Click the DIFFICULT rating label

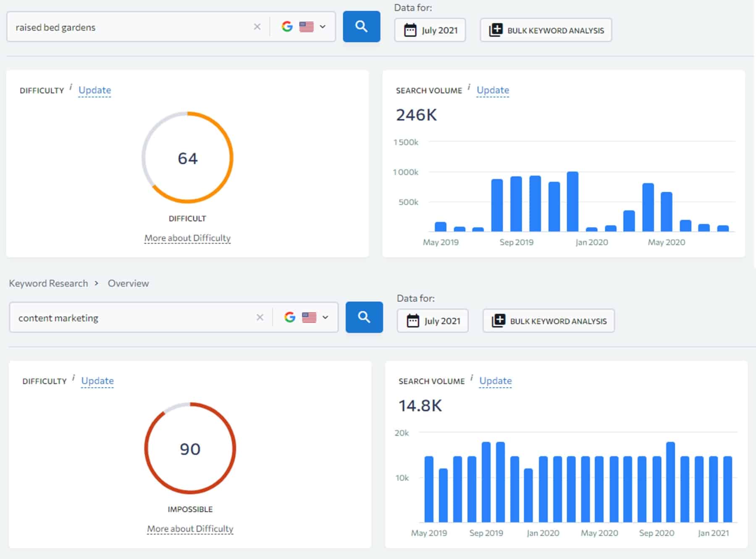(x=187, y=219)
